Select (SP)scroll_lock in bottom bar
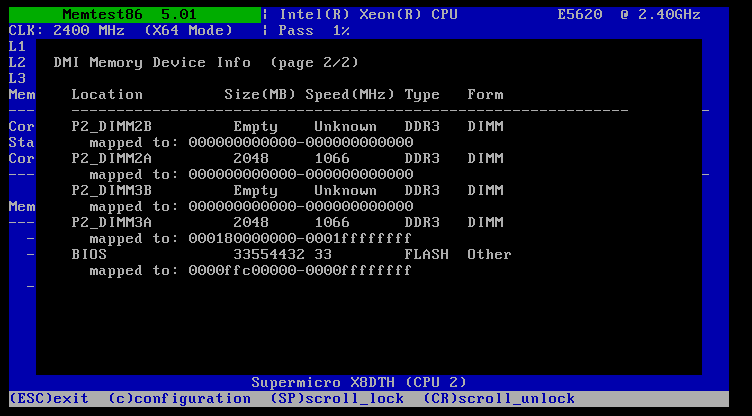The height and width of the screenshot is (416, 752). click(x=337, y=399)
